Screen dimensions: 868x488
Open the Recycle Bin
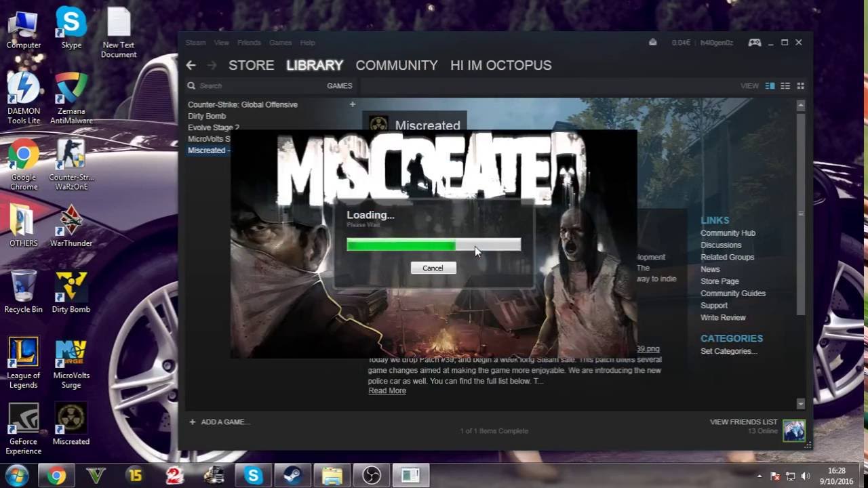point(24,293)
